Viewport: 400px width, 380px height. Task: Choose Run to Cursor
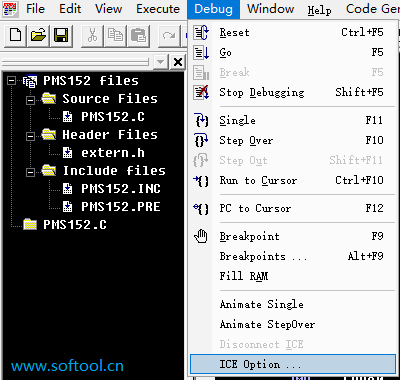click(293, 180)
